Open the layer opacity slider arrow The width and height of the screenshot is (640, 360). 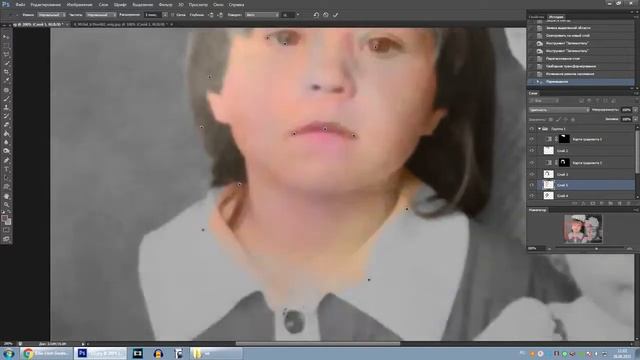(635, 110)
